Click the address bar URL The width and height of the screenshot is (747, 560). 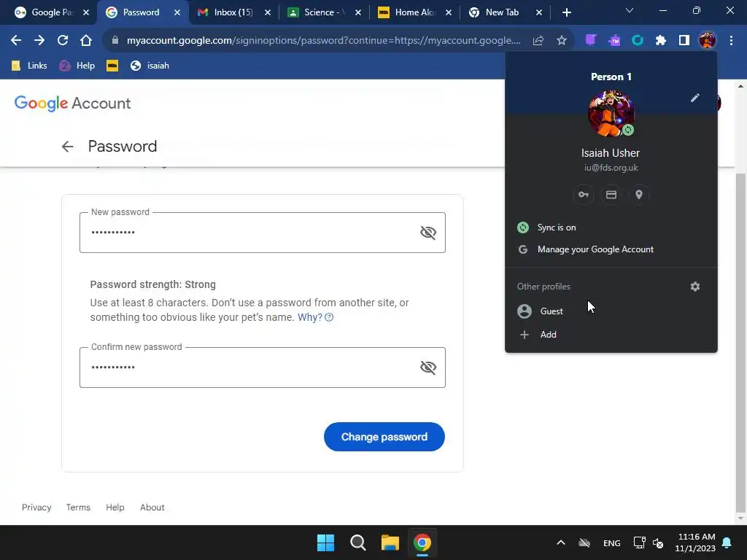(323, 41)
